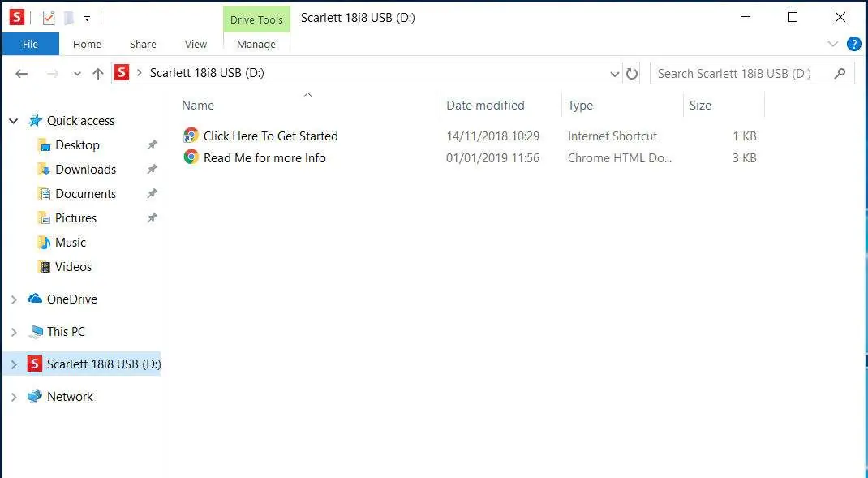The image size is (868, 478).
Task: Open Downloads in Quick access
Action: [86, 170]
